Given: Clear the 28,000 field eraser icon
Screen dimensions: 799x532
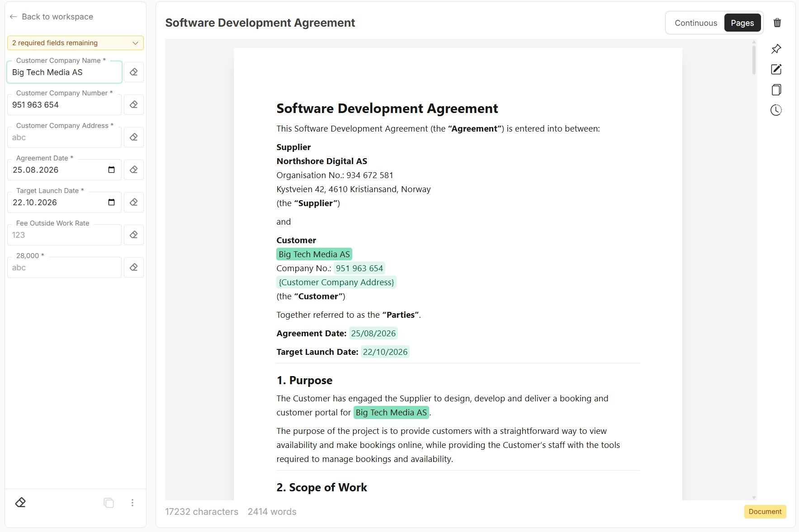Looking at the screenshot, I should tap(134, 268).
